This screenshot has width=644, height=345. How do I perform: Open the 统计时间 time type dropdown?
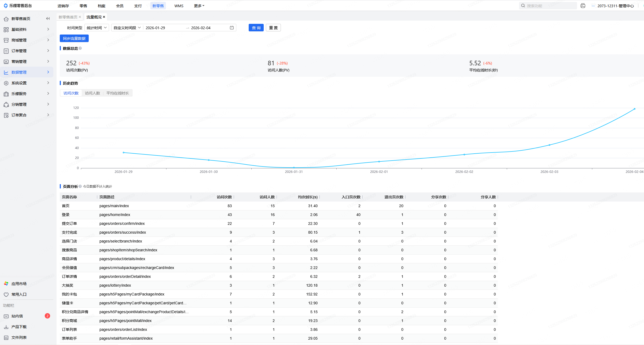pos(97,28)
